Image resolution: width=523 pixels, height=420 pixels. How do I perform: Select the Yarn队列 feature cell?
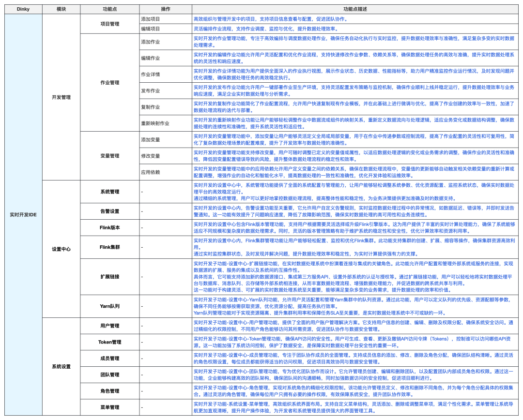point(109,306)
